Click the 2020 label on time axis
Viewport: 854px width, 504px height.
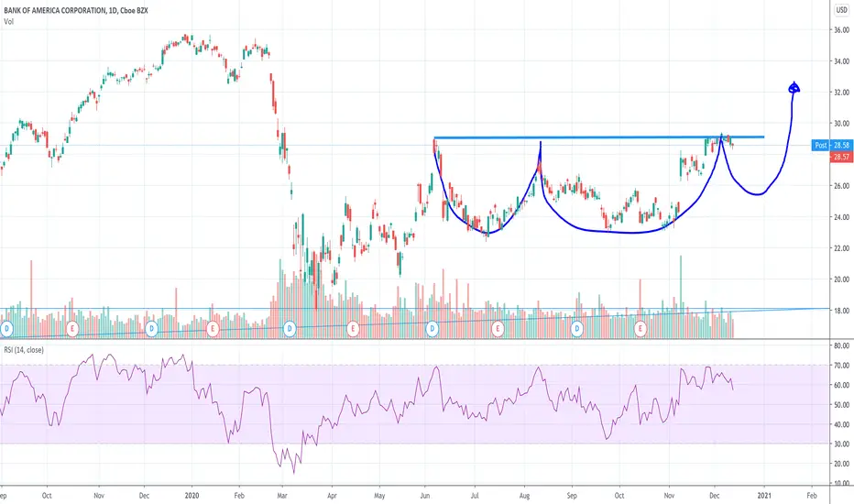192,495
